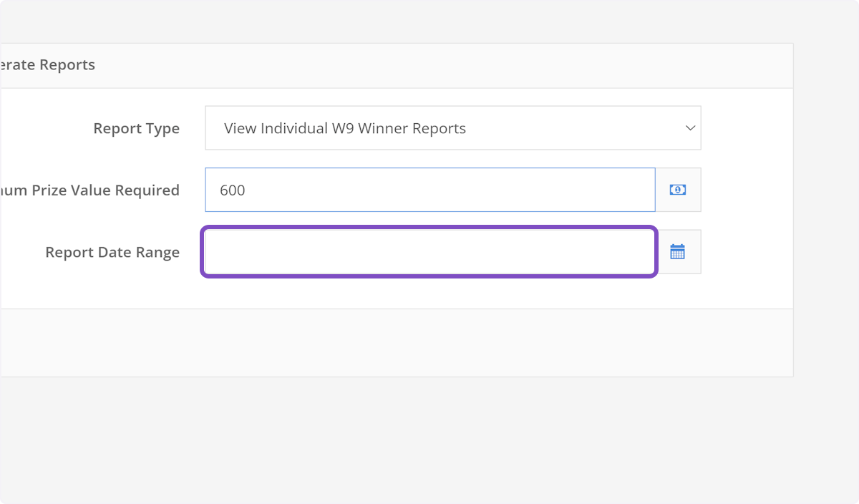859x504 pixels.
Task: Click into the Minimum Prize Value field
Action: click(429, 190)
